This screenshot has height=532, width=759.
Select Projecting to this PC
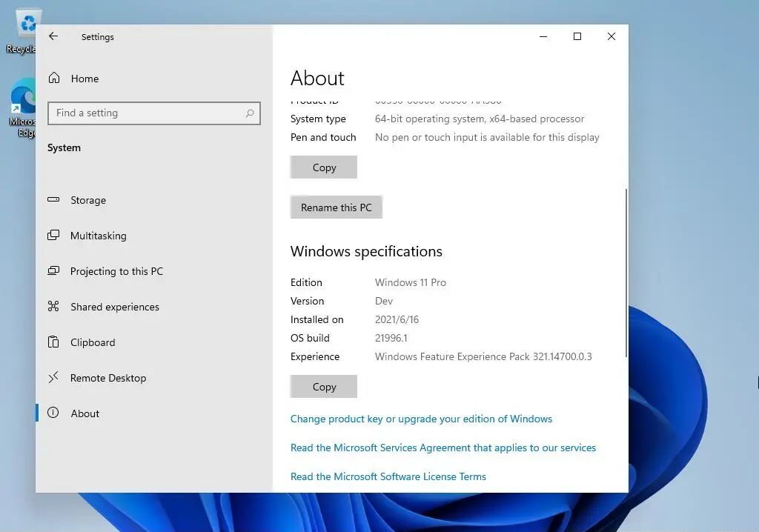(x=116, y=271)
